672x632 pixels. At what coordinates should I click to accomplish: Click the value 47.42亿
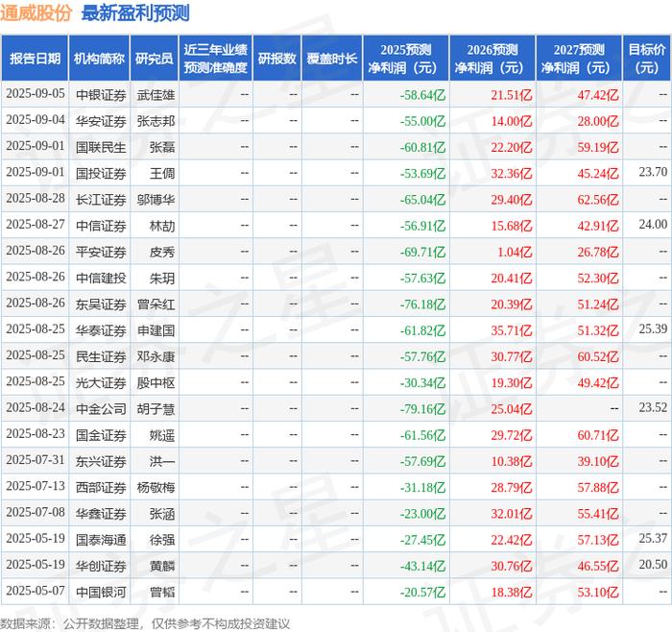(x=598, y=95)
